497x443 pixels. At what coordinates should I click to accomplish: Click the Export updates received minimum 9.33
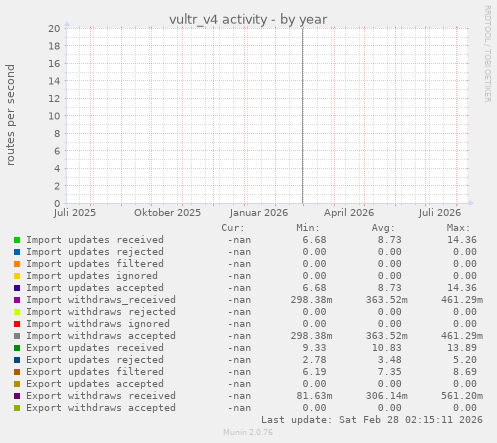click(314, 348)
